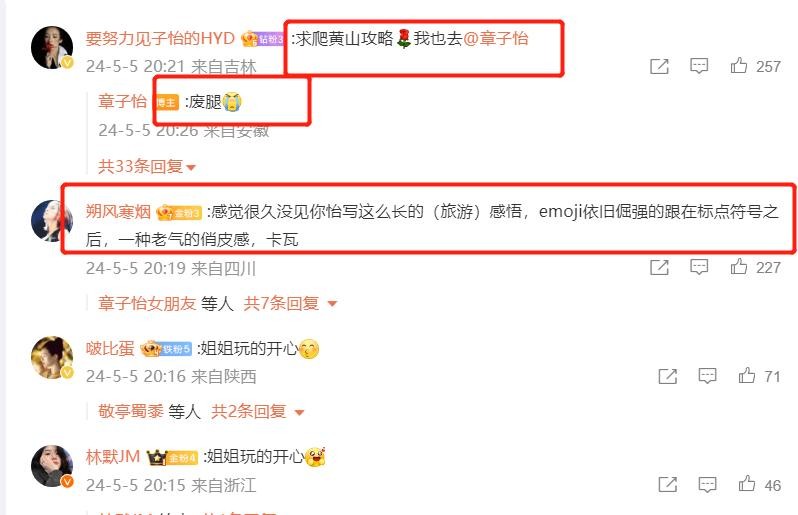View 朔风寒烟's avatar picture
Screen dimensions: 798x515
click(52, 220)
